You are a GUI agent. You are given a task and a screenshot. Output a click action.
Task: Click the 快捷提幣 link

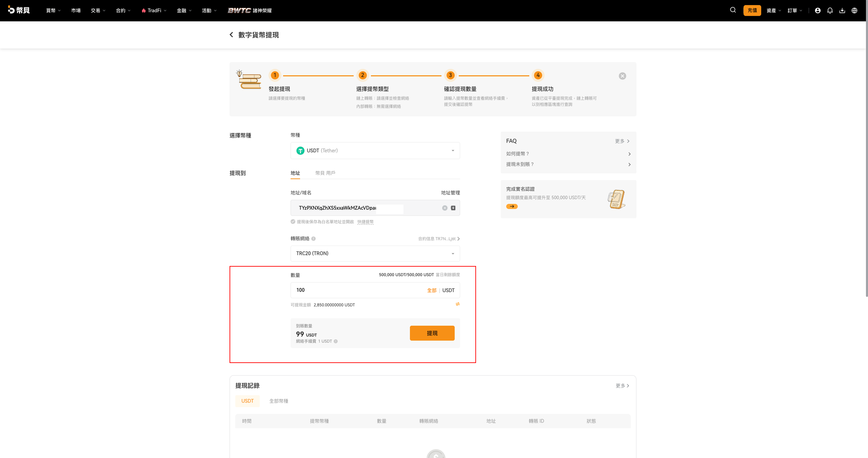pyautogui.click(x=365, y=222)
